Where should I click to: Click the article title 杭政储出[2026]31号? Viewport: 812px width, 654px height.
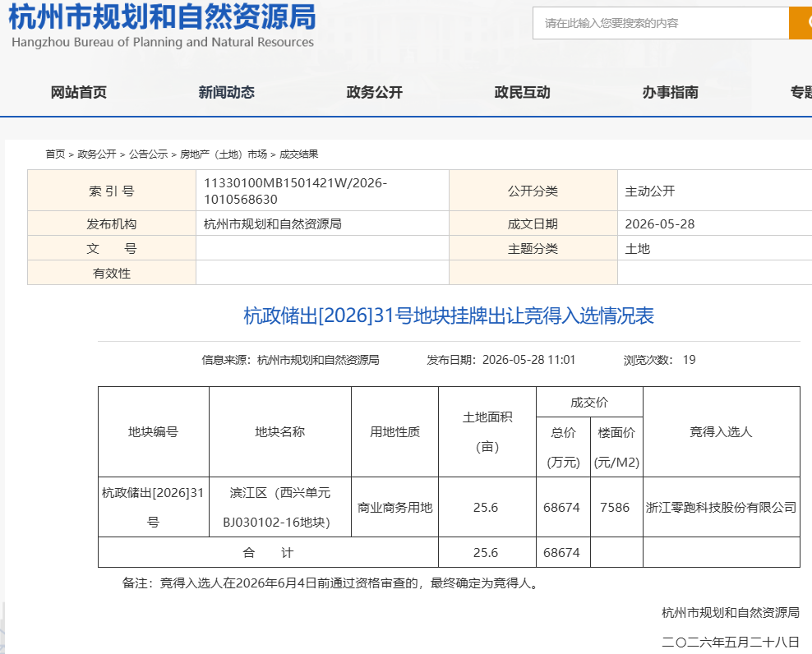click(449, 315)
